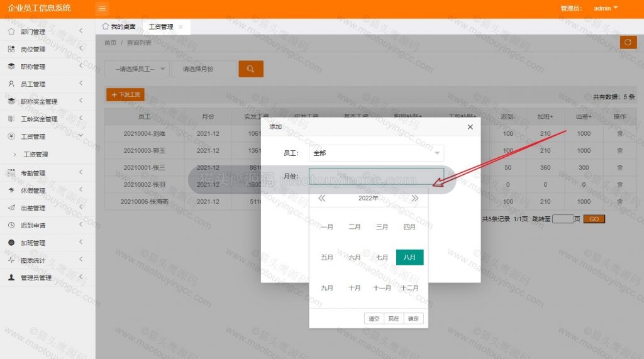The width and height of the screenshot is (644, 359).
Task: Click the 清空 button in date picker
Action: pos(374,319)
